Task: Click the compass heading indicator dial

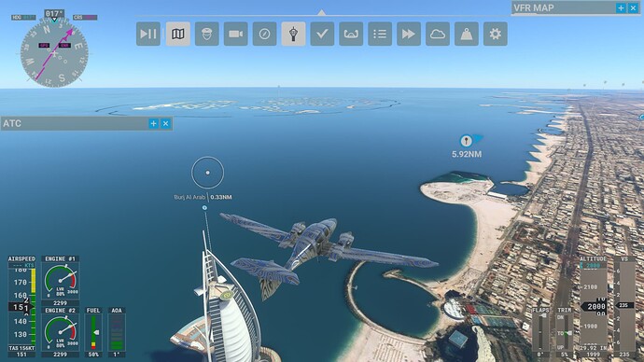Action: click(54, 53)
